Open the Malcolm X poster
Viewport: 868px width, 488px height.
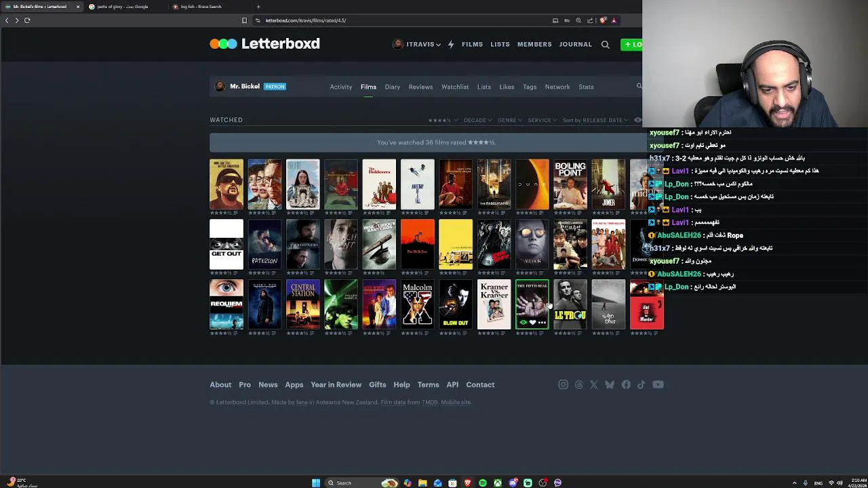pos(418,304)
